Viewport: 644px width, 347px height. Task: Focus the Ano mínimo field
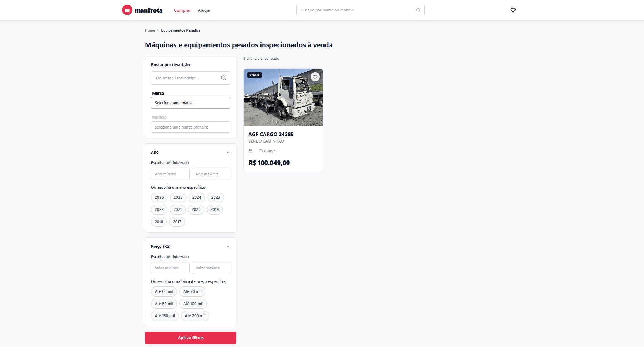[170, 174]
